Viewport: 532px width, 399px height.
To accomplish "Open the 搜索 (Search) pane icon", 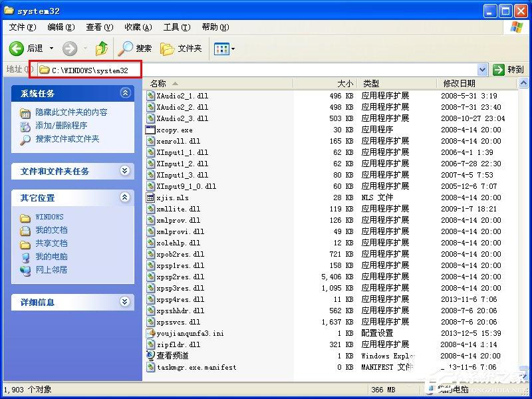I will tap(126, 47).
